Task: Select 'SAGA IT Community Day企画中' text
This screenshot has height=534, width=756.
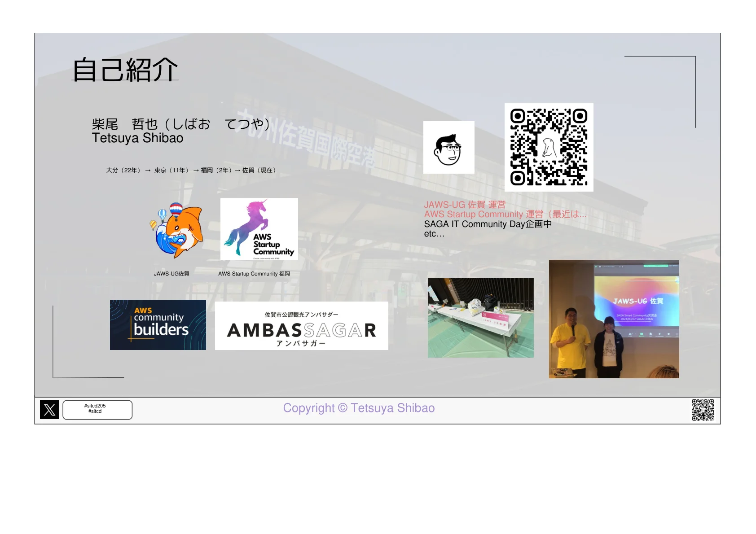Action: tap(488, 224)
